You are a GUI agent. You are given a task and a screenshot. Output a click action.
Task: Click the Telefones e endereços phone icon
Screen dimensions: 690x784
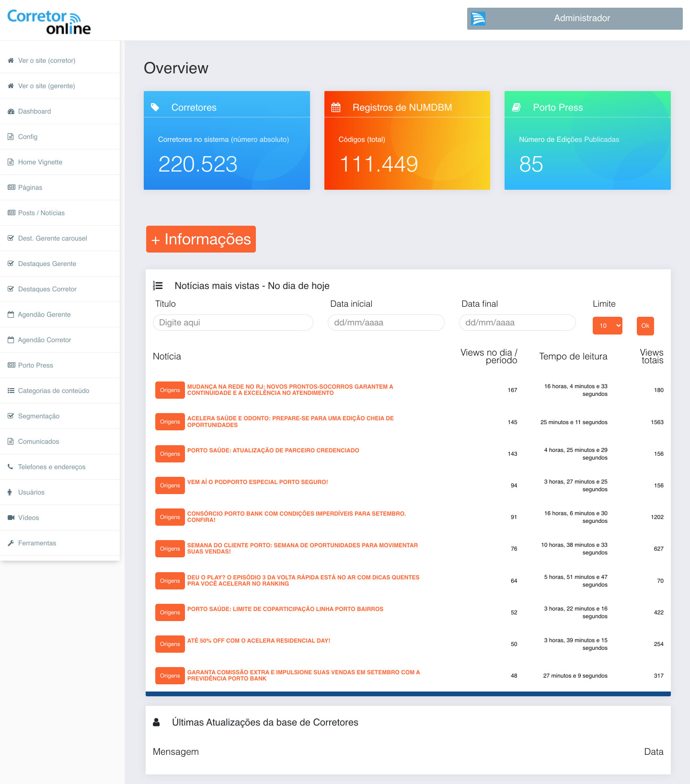coord(11,467)
